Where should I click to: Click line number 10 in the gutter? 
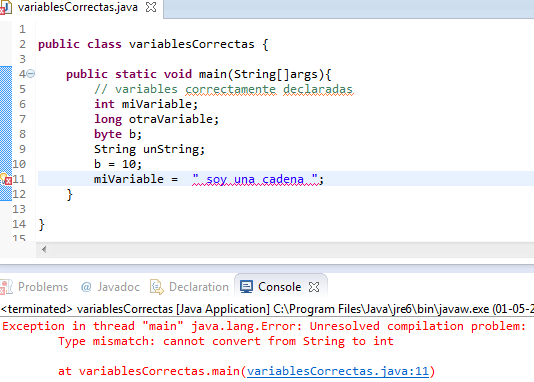coord(19,164)
